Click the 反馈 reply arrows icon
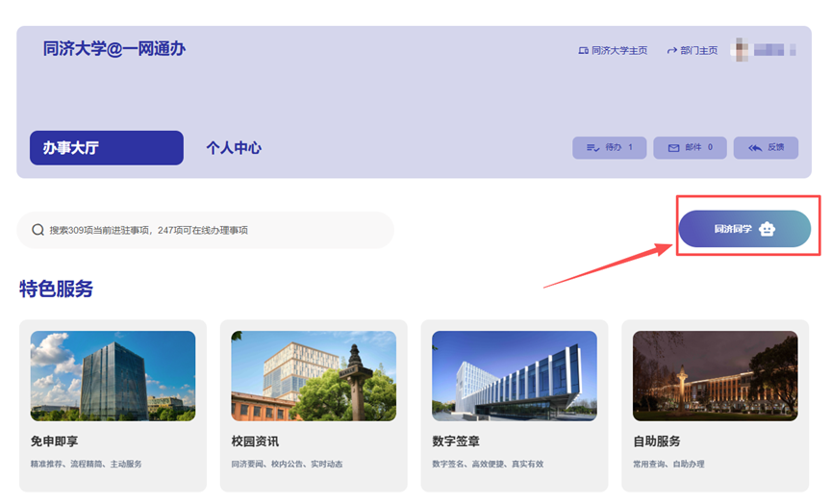This screenshot has width=831, height=504. 755,148
